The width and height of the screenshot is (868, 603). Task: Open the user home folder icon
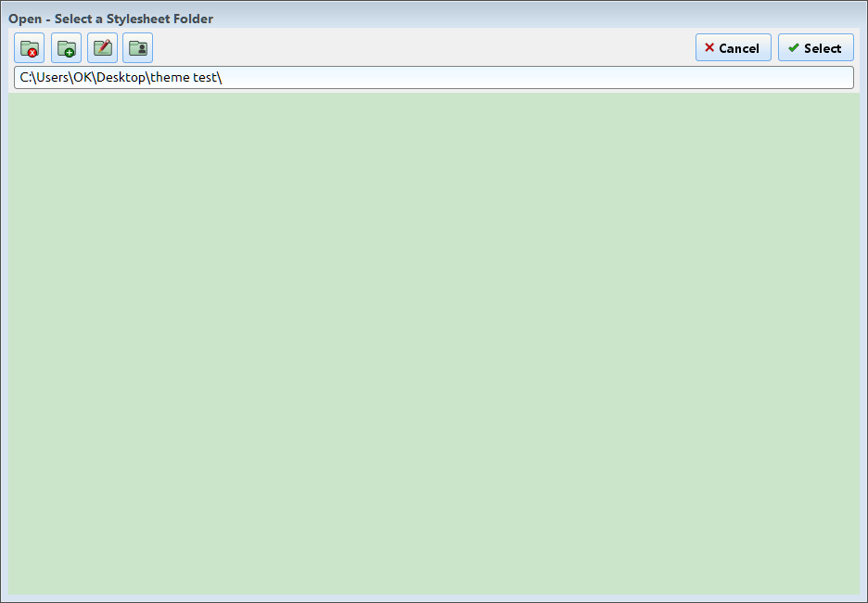tap(137, 48)
